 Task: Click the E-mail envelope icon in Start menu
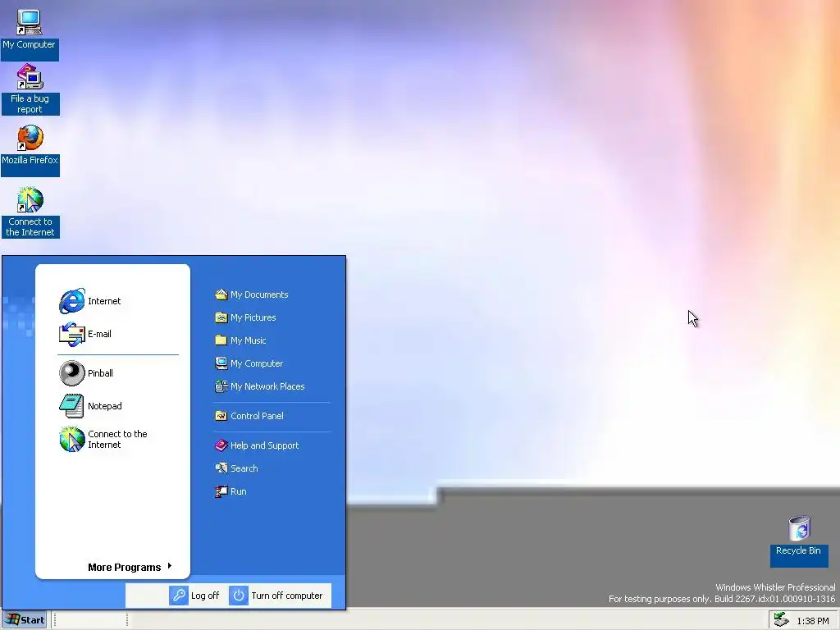[x=72, y=335]
